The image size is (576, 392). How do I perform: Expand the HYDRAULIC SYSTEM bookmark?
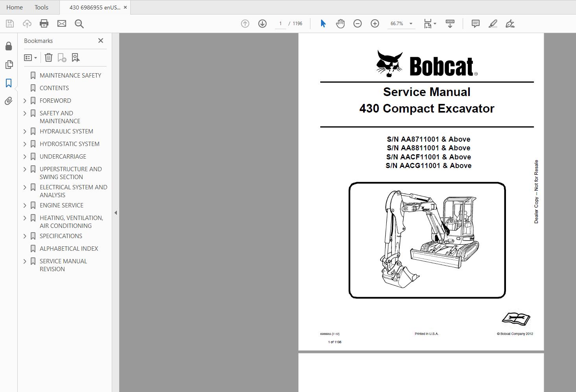click(25, 131)
